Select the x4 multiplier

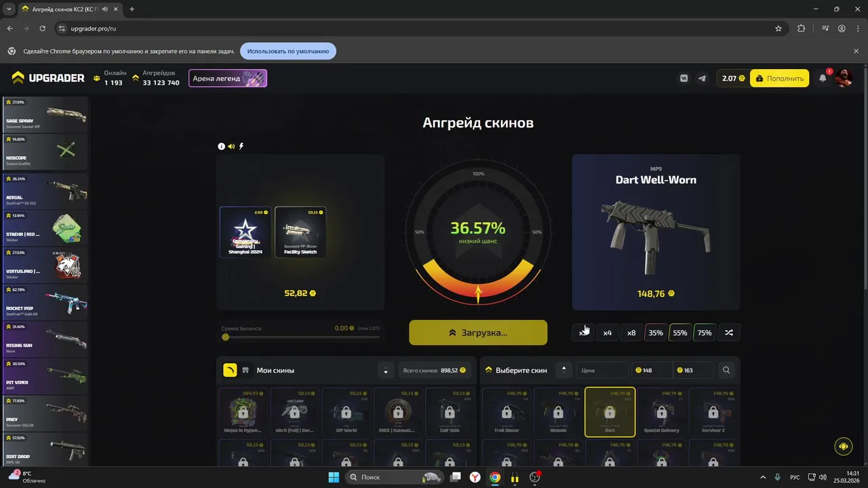click(x=607, y=333)
